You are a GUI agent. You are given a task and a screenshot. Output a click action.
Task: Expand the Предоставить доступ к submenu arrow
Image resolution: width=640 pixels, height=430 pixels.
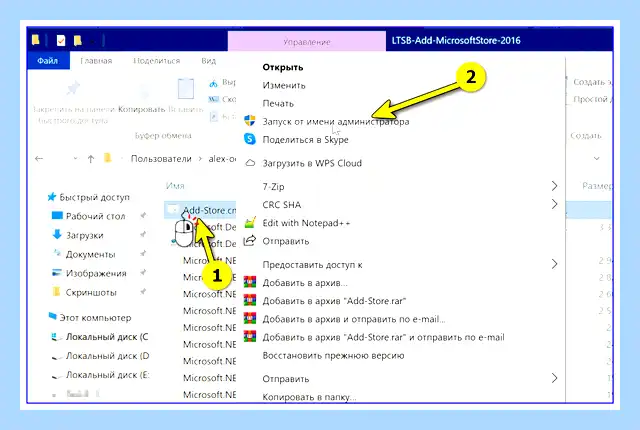tap(554, 264)
